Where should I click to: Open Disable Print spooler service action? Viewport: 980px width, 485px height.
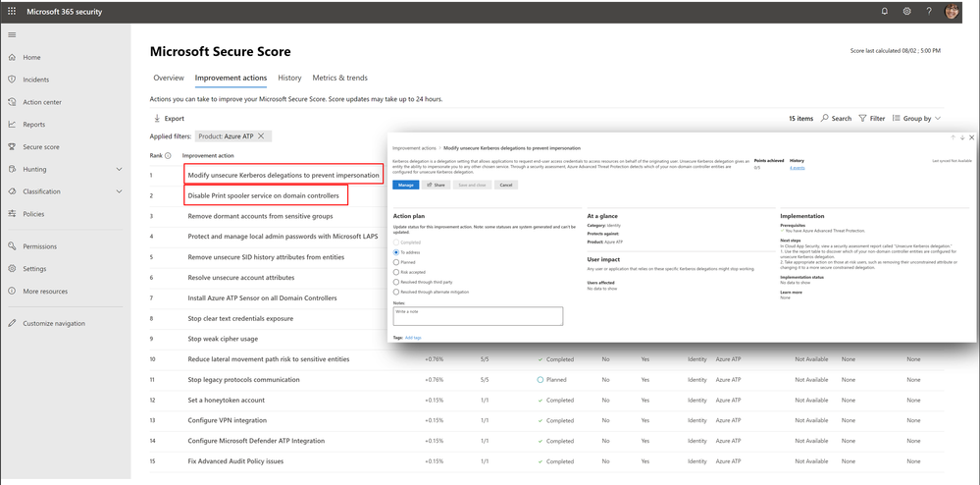click(266, 196)
